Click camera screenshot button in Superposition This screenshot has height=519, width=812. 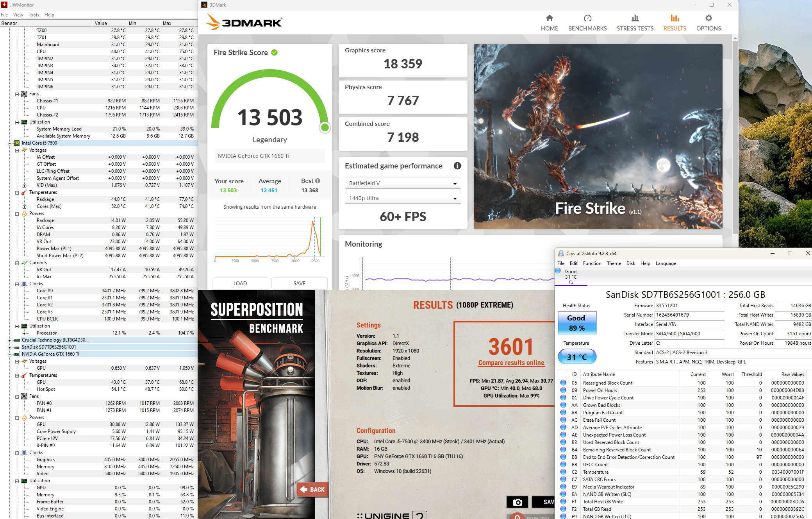point(517,502)
